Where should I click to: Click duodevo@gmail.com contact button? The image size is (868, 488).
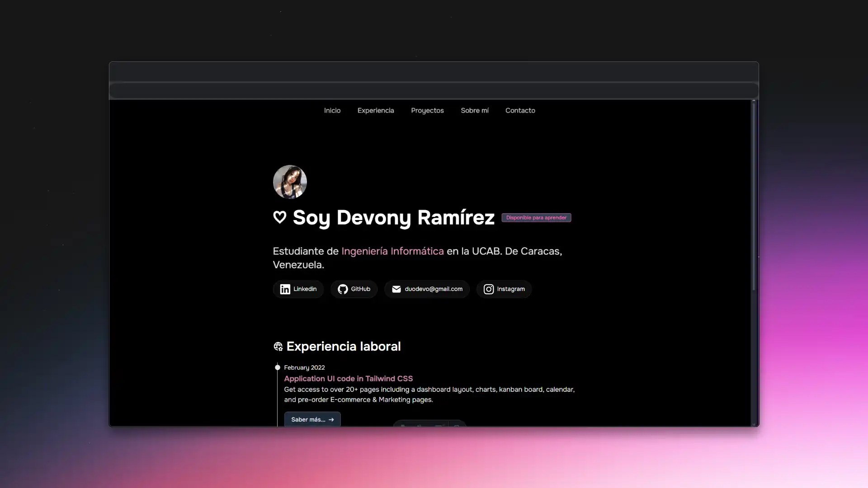[x=426, y=289]
